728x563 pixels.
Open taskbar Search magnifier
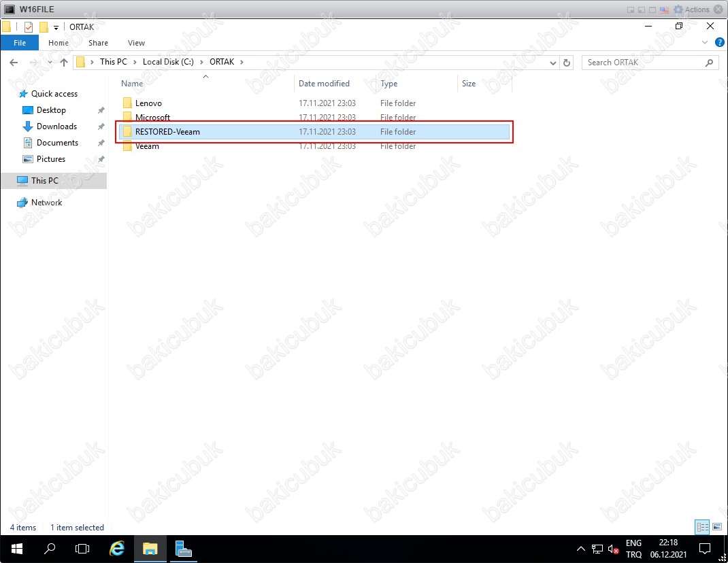coord(49,549)
